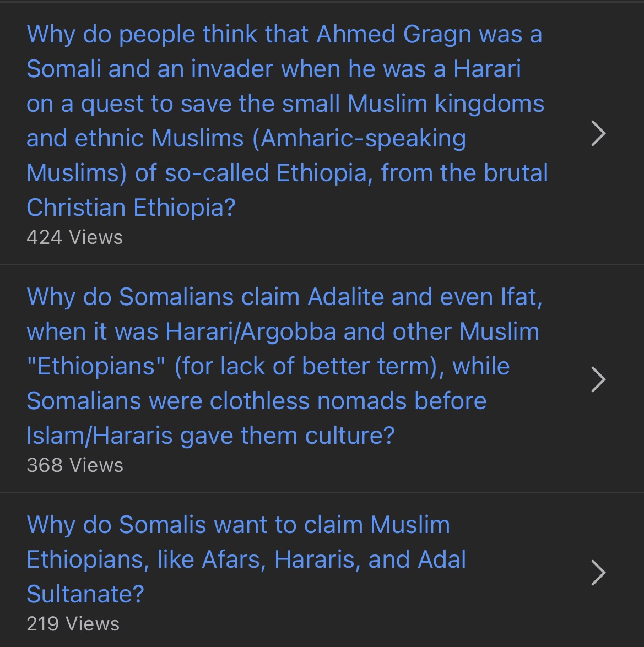
Task: Click the "Christian Ethiopia?" line of text
Action: click(x=131, y=208)
